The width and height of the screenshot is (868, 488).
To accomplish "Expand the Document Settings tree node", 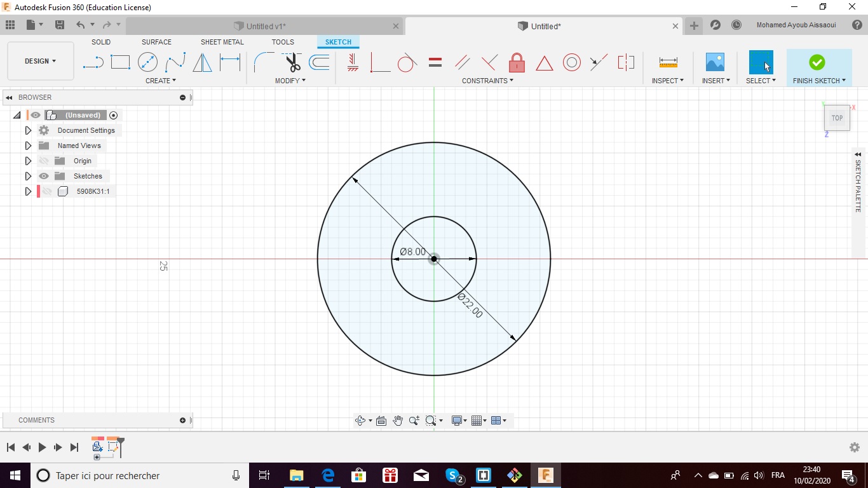I will (28, 130).
